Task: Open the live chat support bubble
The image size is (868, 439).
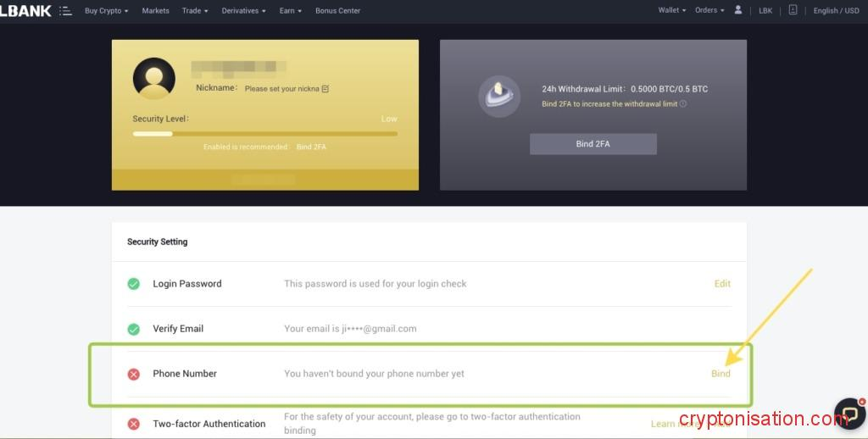Action: 849,413
